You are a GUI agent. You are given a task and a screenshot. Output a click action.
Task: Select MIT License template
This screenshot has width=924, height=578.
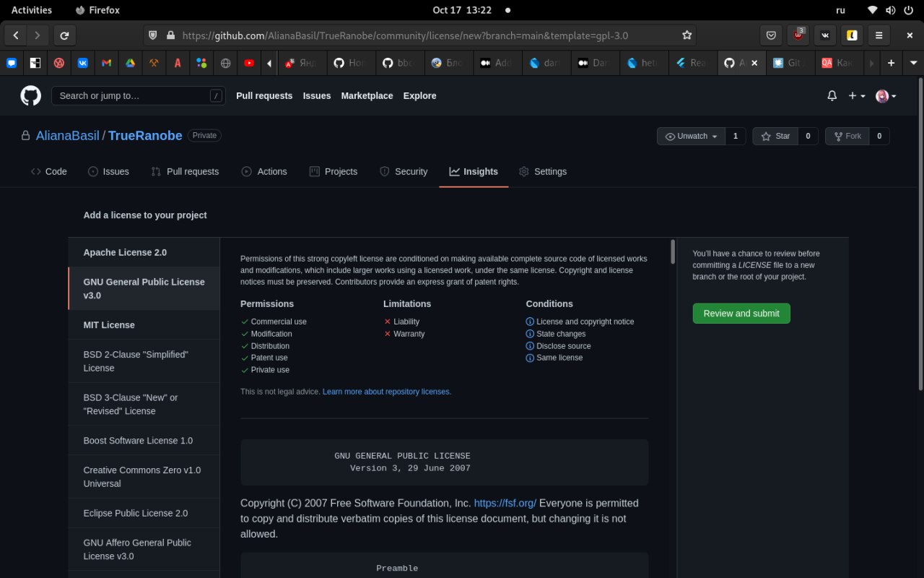(144, 325)
